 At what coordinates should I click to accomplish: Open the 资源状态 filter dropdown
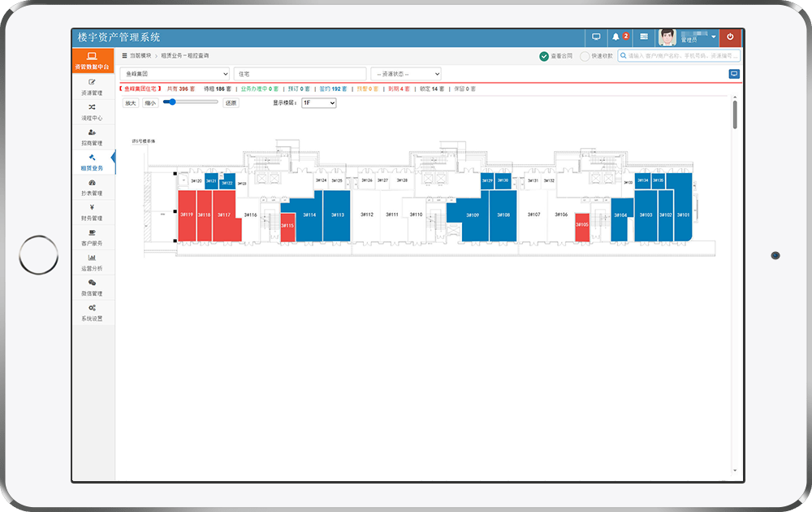[406, 74]
